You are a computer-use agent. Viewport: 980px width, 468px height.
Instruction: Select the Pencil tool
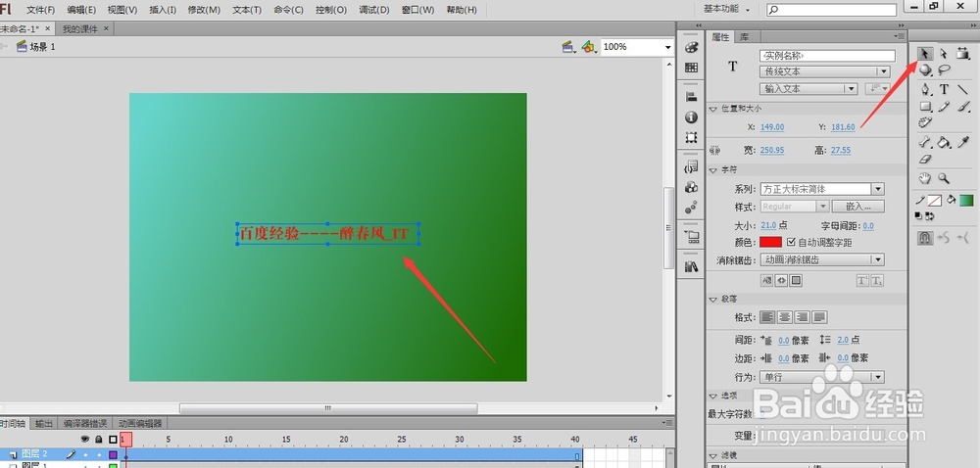[944, 107]
